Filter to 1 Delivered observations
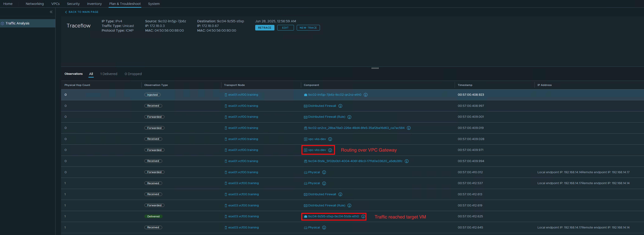 [x=109, y=74]
